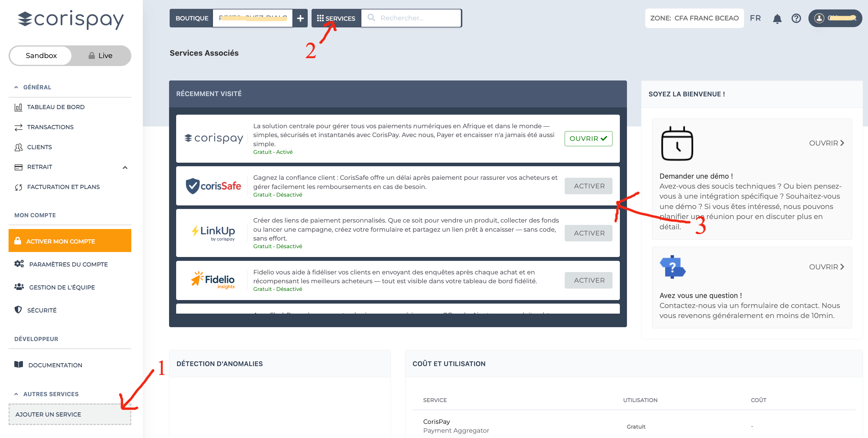Click the Documentation book icon
Viewport: 868px width, 438px height.
tap(19, 365)
